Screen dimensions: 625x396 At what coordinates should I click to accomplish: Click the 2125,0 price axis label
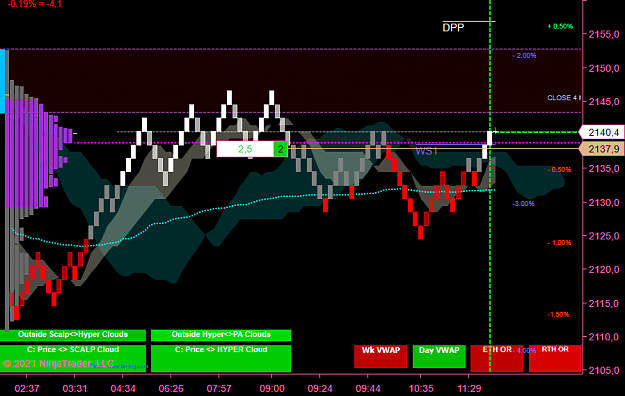[604, 236]
